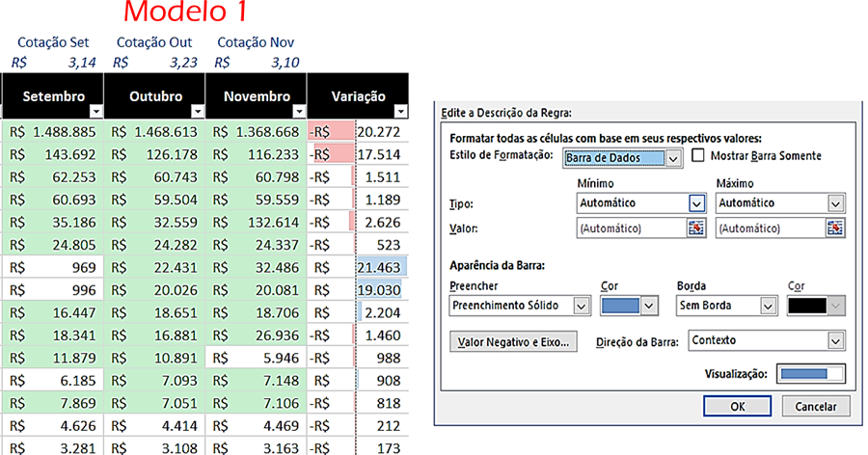This screenshot has width=868, height=455.
Task: Select Variação cell 19.030
Action: click(358, 290)
